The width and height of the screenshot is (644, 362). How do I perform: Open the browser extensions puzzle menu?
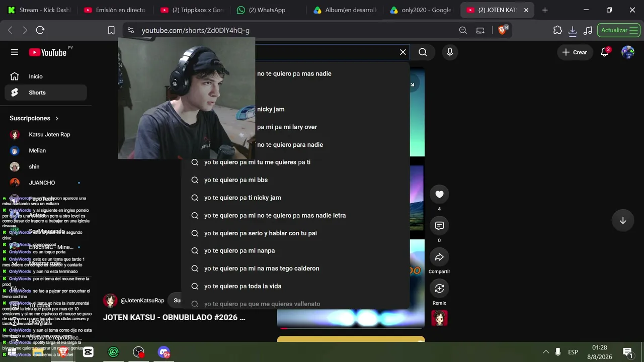tap(557, 30)
